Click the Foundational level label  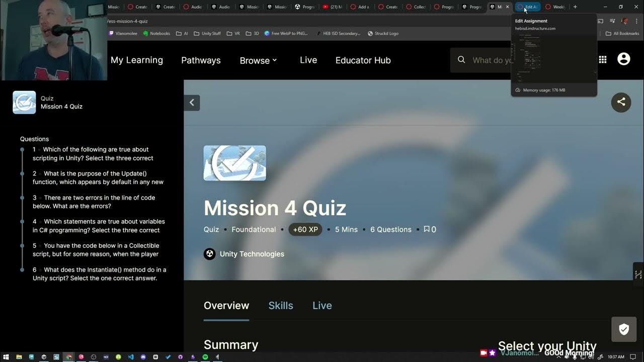point(254,229)
